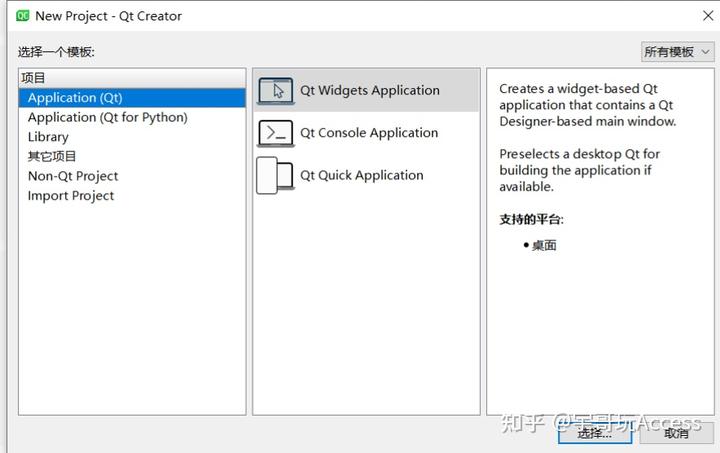Click the Qt Console Application terminal icon
Image resolution: width=720 pixels, height=453 pixels.
[x=276, y=133]
